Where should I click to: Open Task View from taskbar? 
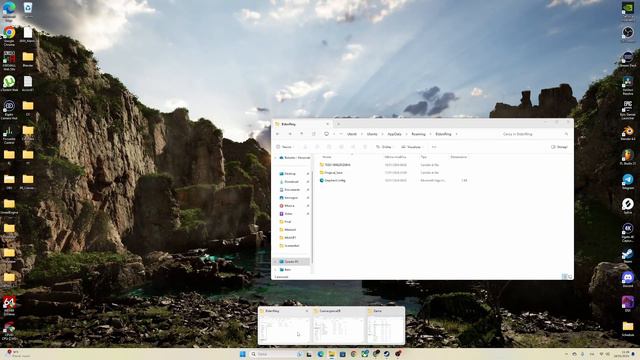coord(309,354)
